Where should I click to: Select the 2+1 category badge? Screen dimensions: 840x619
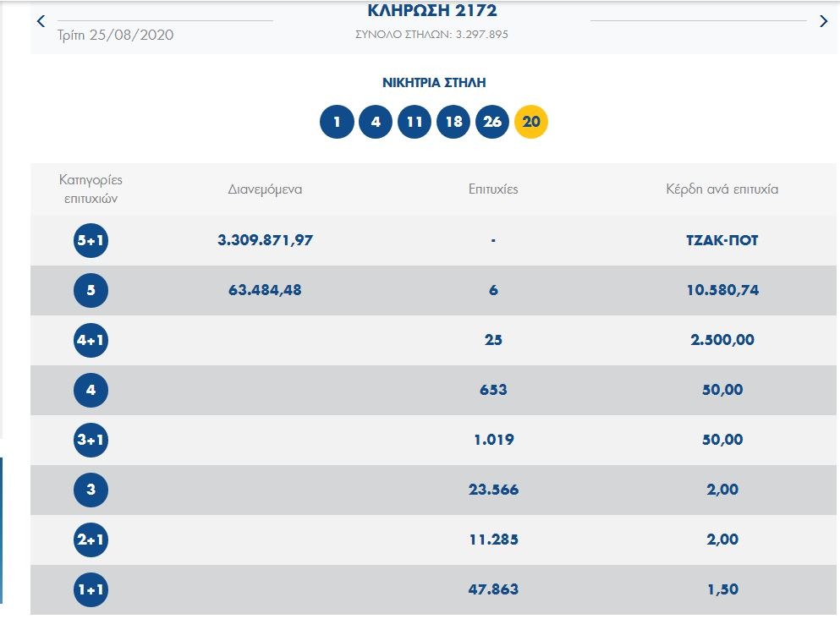coord(91,540)
